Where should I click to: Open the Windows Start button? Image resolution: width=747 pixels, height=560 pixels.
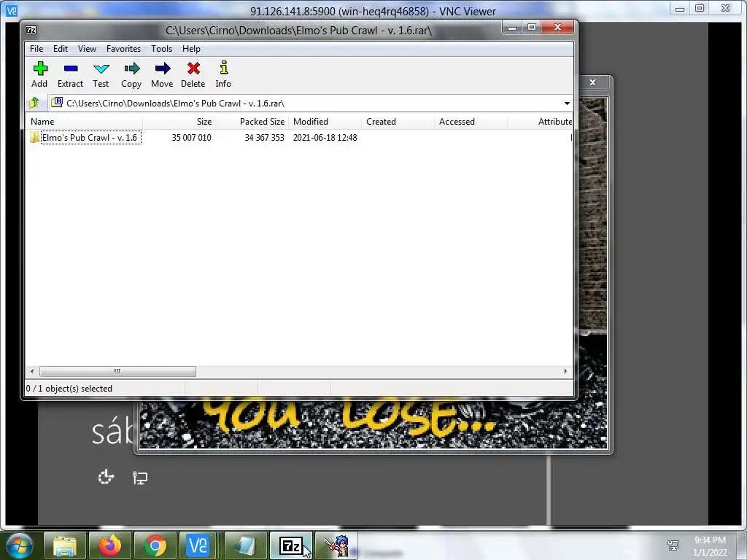pos(18,545)
